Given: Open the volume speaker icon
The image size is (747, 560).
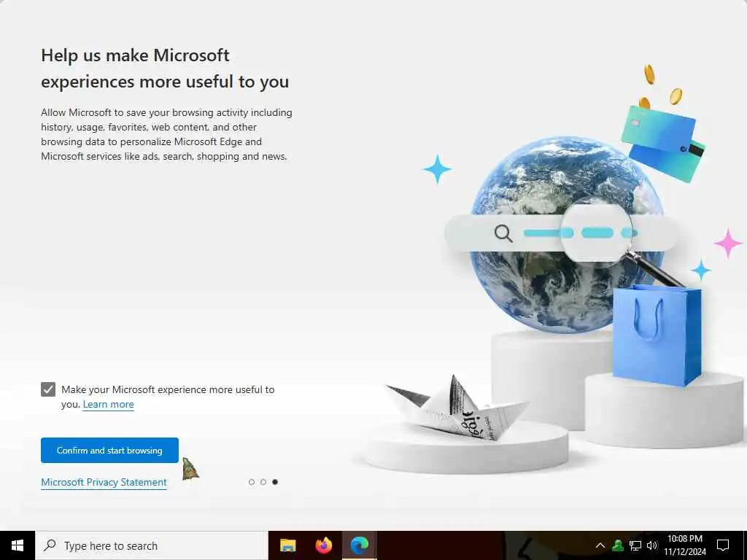Looking at the screenshot, I should [x=652, y=545].
